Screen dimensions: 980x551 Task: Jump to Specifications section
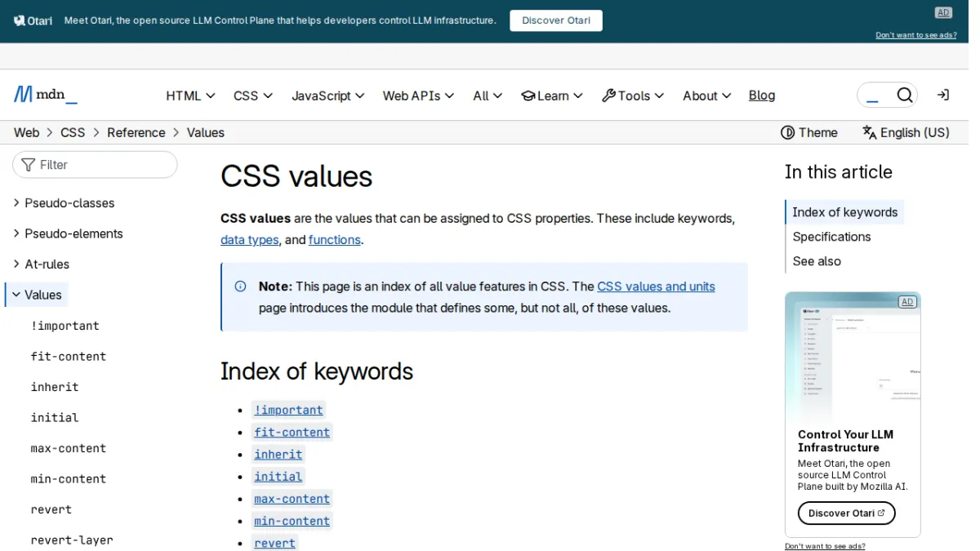click(x=831, y=237)
